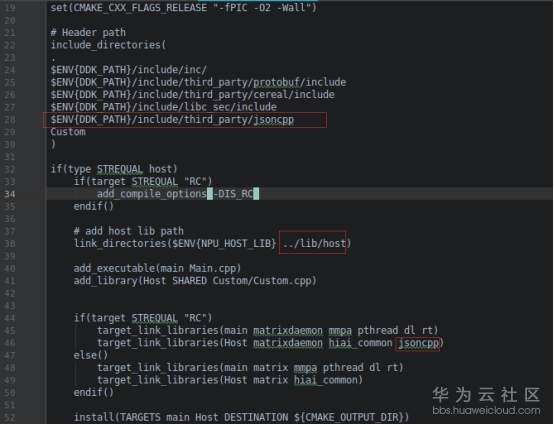Click the red-boxed ../lib/host path

314,243
